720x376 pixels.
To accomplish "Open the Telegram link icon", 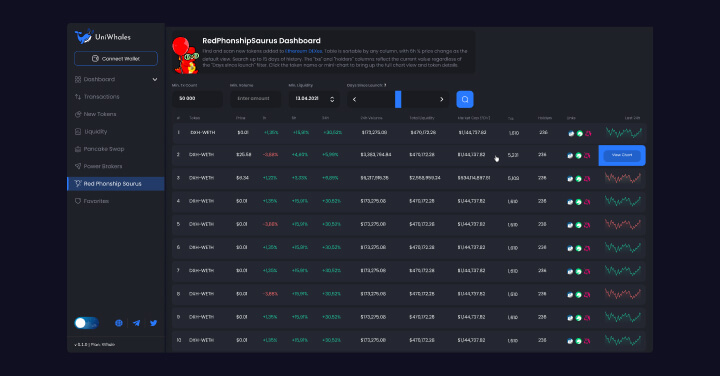I will (136, 323).
